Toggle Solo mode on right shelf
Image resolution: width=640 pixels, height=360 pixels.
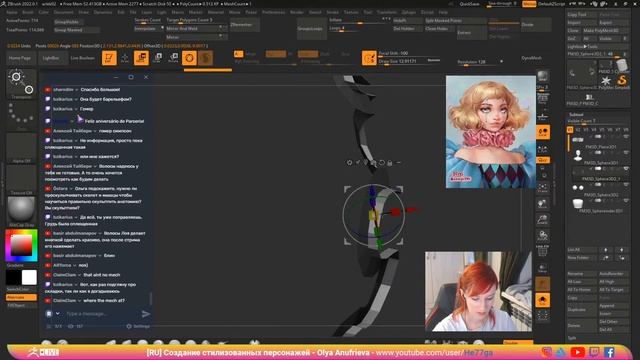[542, 300]
